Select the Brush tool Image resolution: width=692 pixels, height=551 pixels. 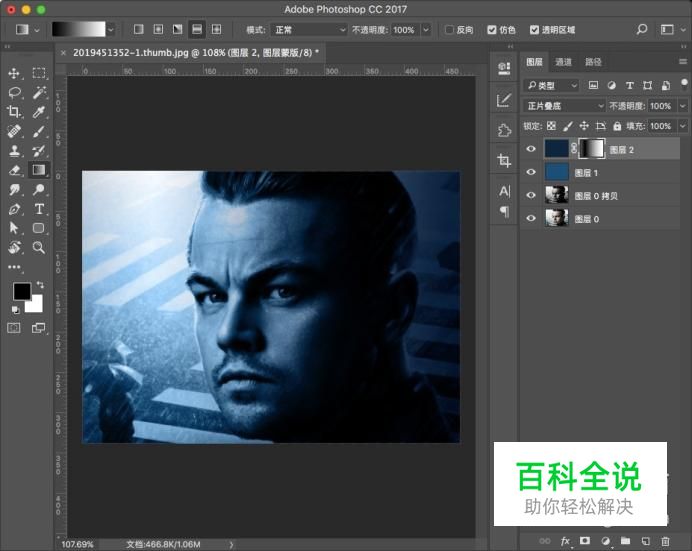coord(39,131)
